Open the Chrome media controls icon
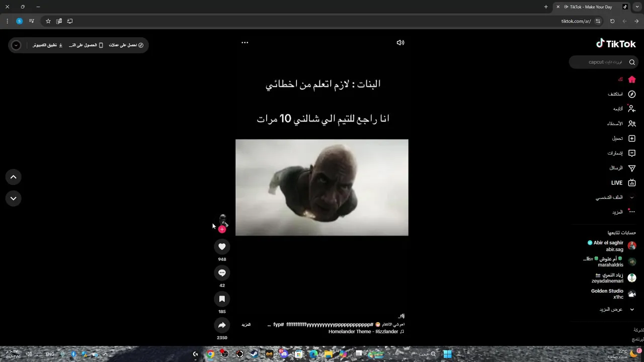Screen dimensions: 644x362 point(32,21)
